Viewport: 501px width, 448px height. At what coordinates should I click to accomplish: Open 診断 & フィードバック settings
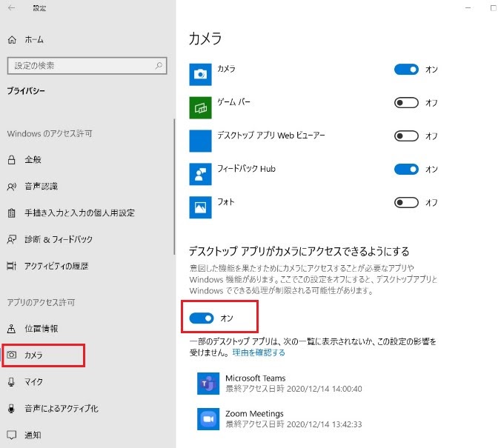click(x=59, y=239)
